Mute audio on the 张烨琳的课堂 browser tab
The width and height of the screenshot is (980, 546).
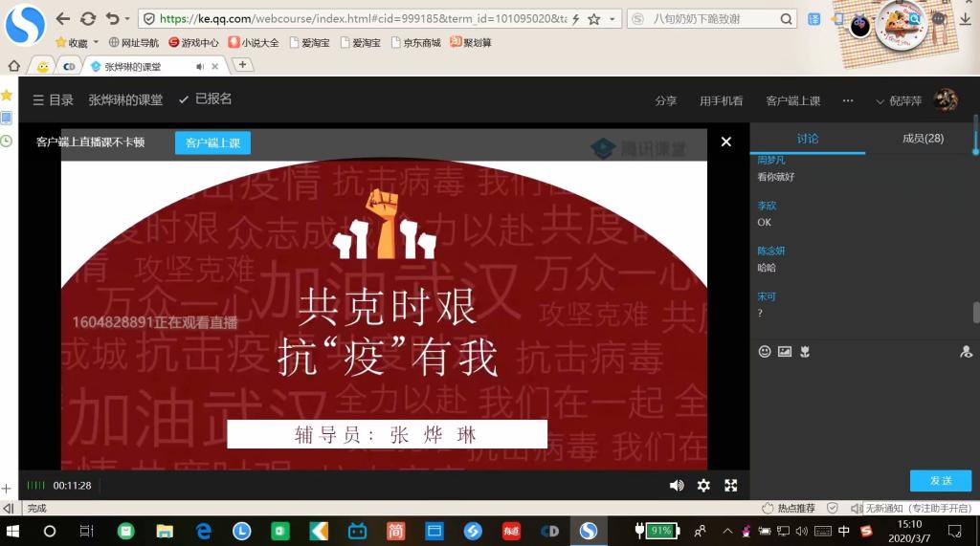click(200, 66)
